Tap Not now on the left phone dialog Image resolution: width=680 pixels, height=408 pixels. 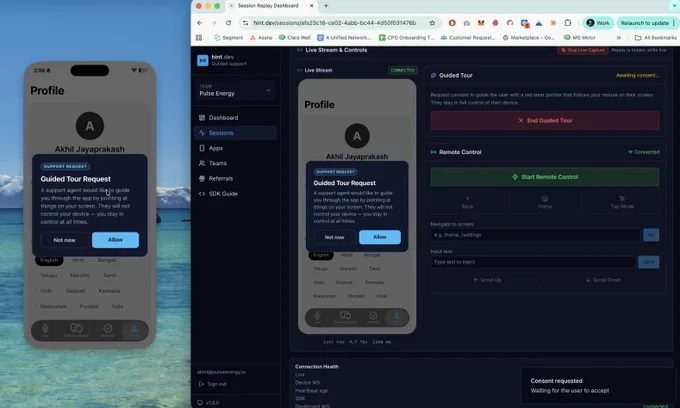point(64,240)
